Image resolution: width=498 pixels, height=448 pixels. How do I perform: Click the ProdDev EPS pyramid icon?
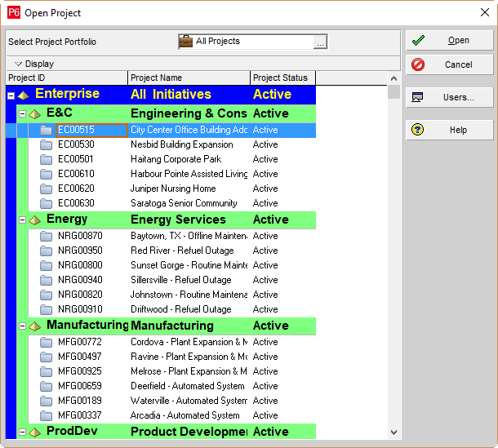pyautogui.click(x=34, y=432)
